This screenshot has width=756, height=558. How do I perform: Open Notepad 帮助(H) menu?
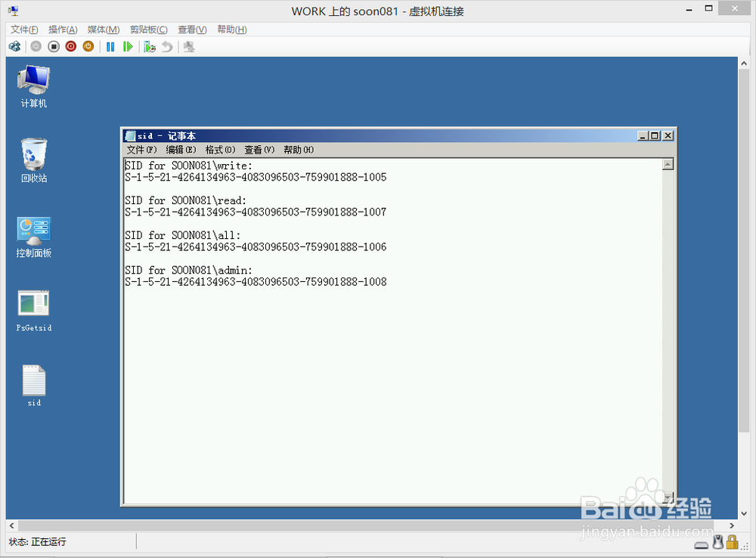[299, 150]
